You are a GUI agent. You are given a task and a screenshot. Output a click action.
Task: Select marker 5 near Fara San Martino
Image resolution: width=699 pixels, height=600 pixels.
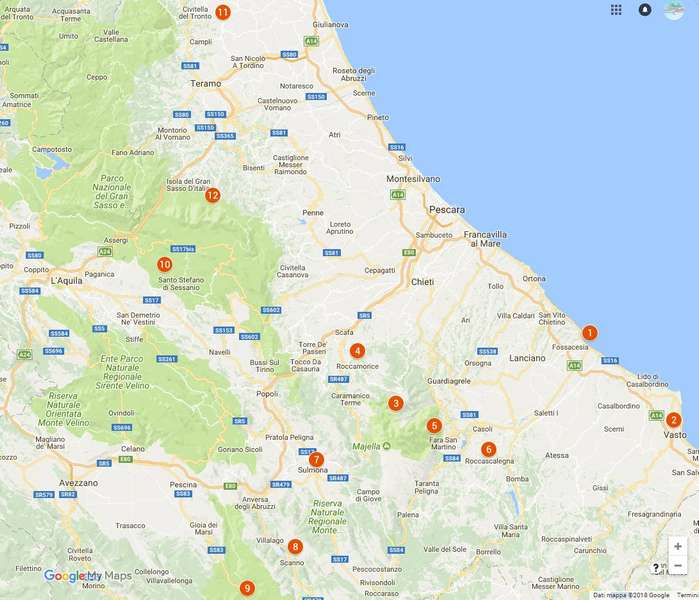point(434,426)
